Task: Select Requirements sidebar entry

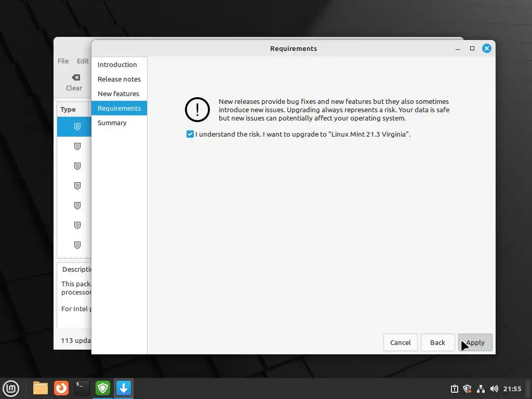Action: (119, 108)
